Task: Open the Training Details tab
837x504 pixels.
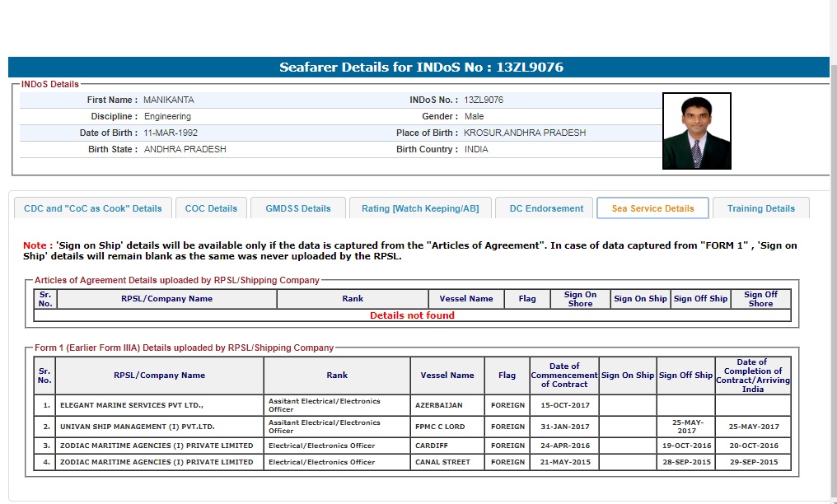Action: coord(760,208)
